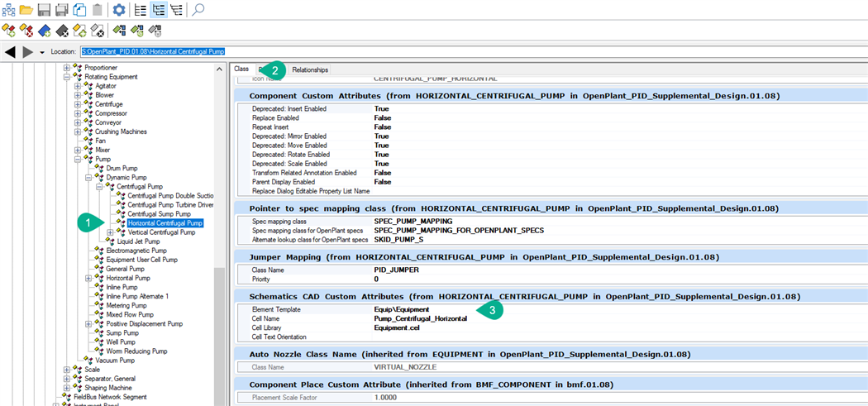Image resolution: width=868 pixels, height=406 pixels.
Task: Select the third tree layout view icon
Action: (177, 9)
